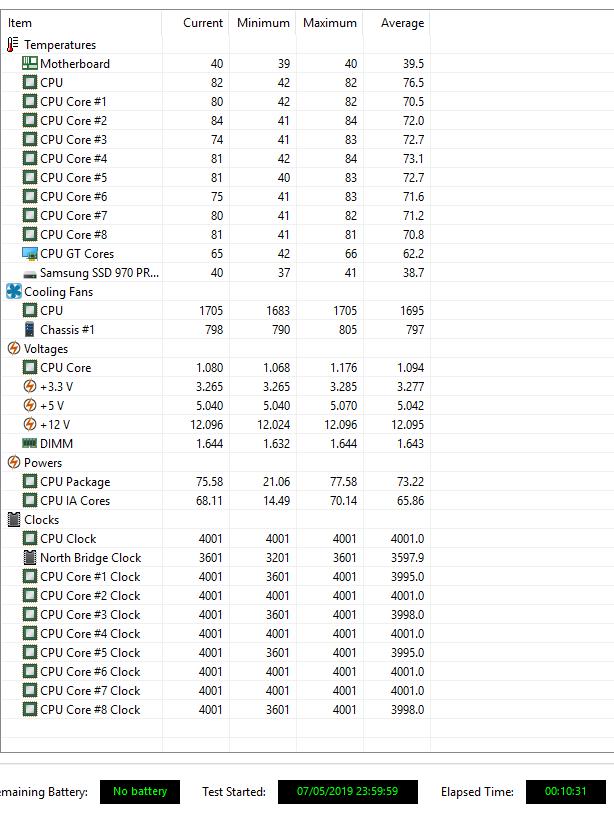Select the CPU Core #7 temperature label
This screenshot has width=614, height=813.
point(74,215)
